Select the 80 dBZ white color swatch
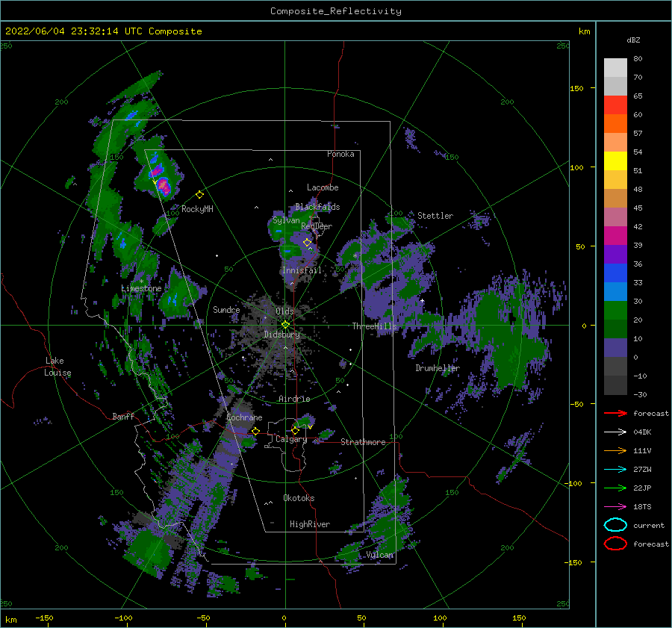 coord(615,67)
